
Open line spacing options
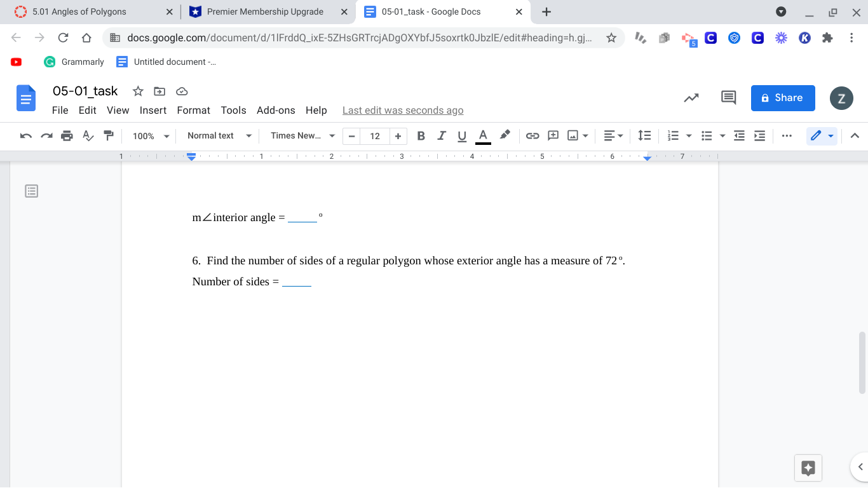tap(644, 135)
